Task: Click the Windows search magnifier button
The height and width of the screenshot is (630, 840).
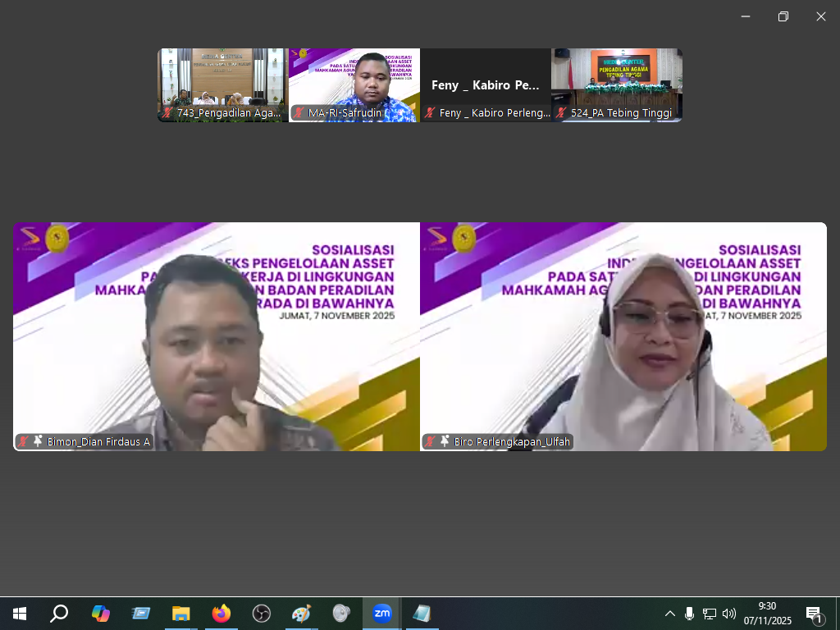Action: [x=59, y=614]
